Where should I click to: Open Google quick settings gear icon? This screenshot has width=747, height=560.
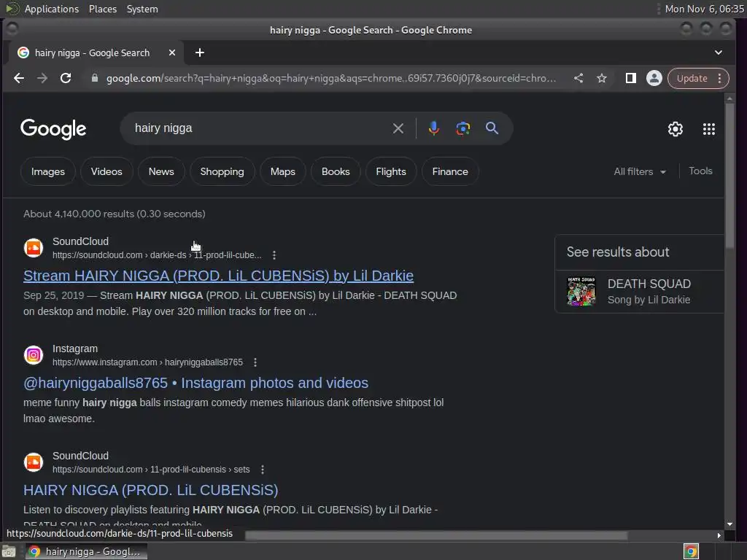(675, 129)
